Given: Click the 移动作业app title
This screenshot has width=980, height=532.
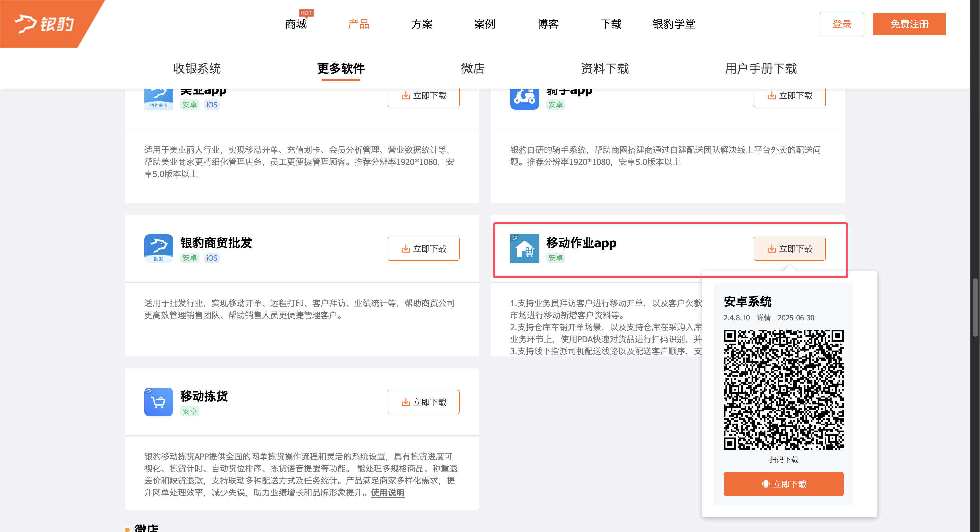Looking at the screenshot, I should pos(581,243).
